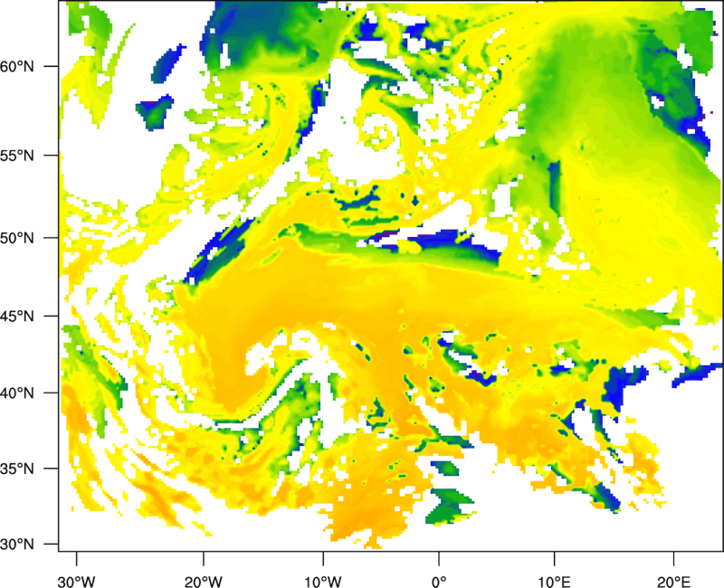The height and width of the screenshot is (588, 724).
Task: Click the 40°N latitude label
Action: 17,393
